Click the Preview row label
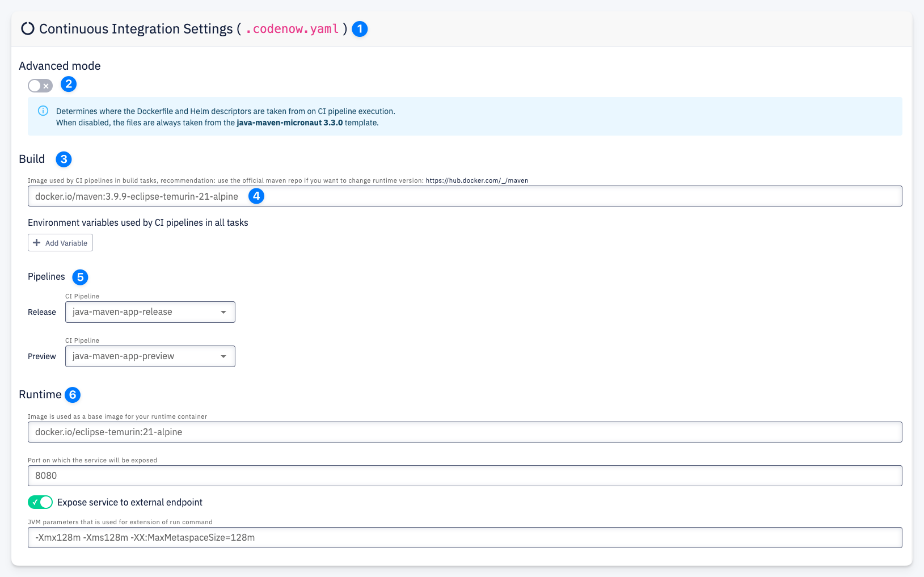 point(42,356)
